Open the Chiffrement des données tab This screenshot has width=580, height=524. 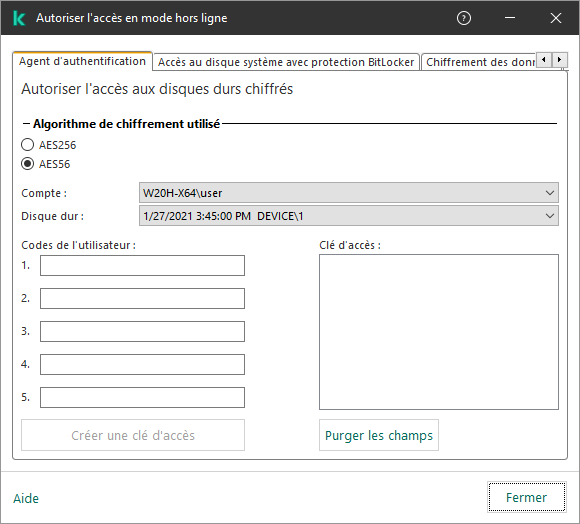pos(480,62)
